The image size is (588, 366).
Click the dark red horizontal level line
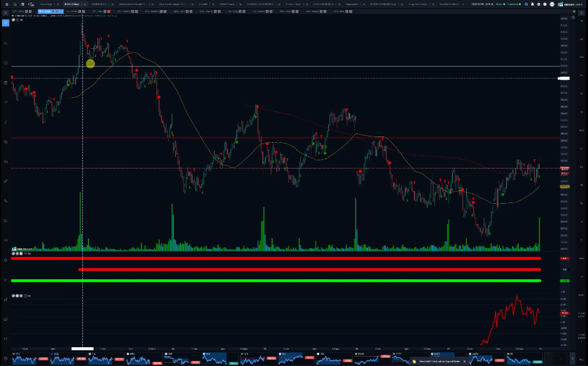286,138
